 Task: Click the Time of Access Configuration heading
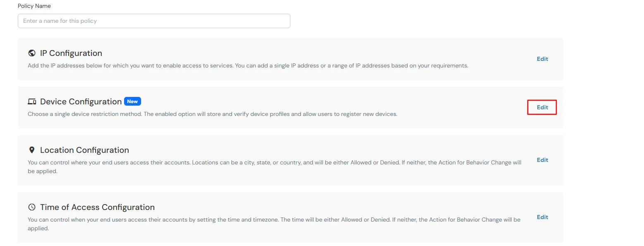tap(97, 207)
